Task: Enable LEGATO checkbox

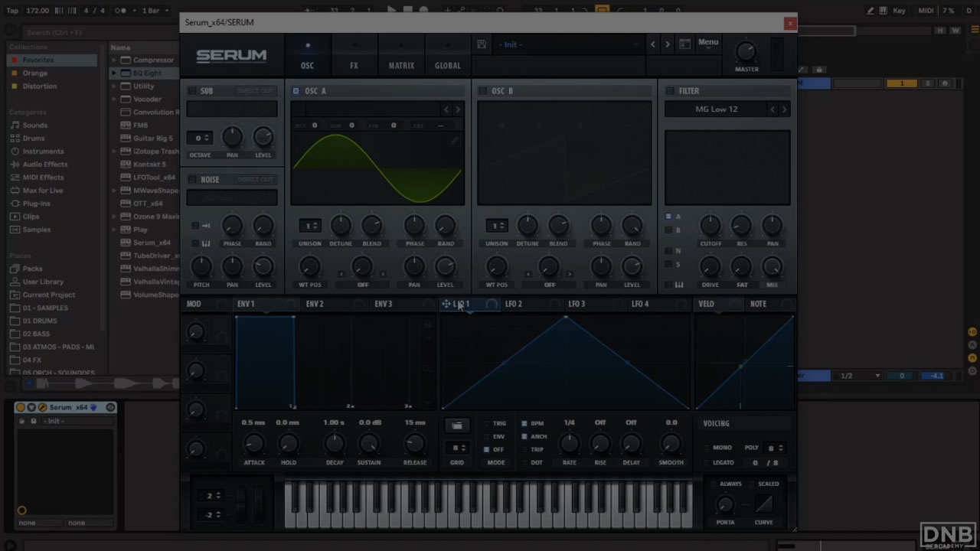Action: (x=706, y=463)
